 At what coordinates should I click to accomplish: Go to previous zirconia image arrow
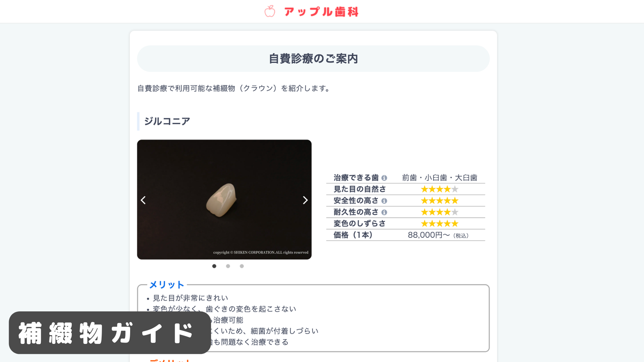click(143, 200)
